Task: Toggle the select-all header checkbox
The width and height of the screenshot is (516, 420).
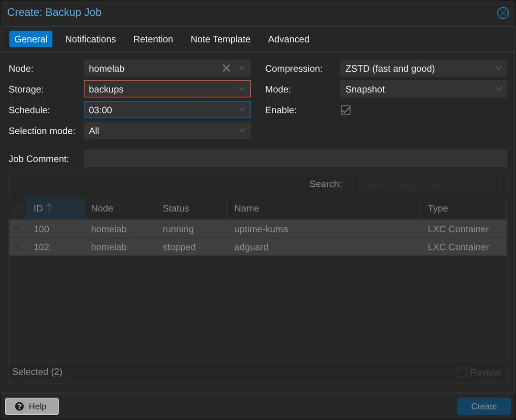Action: tap(18, 208)
